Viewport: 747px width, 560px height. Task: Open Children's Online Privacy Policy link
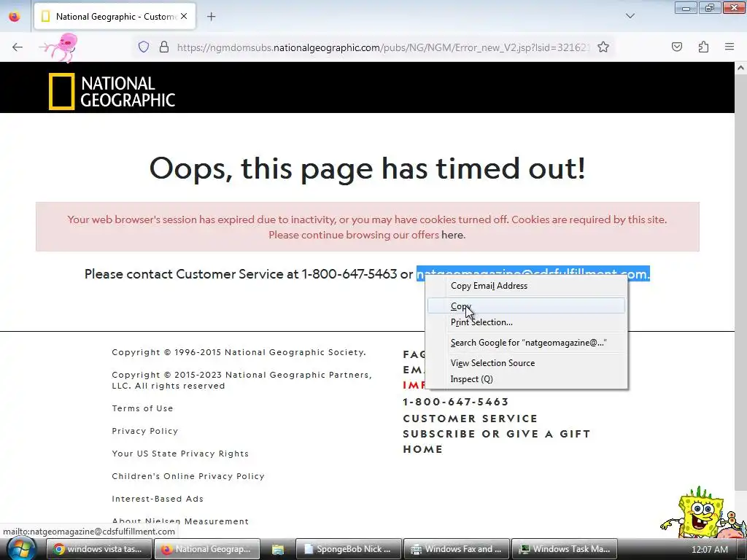(x=188, y=476)
